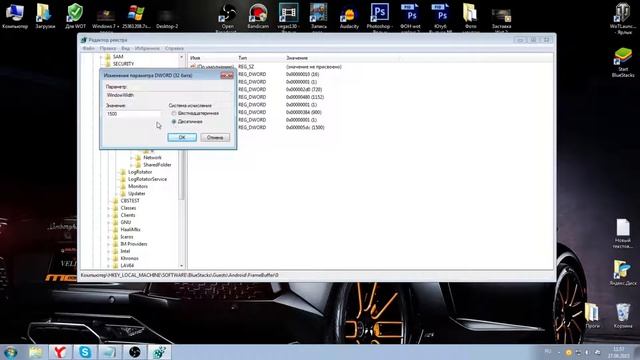Open the Файл menu in Registry Editor
The image size is (640, 360).
point(89,48)
